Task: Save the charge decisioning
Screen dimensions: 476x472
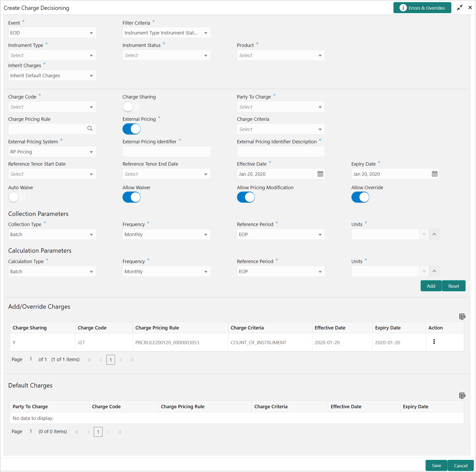Action: [436, 466]
